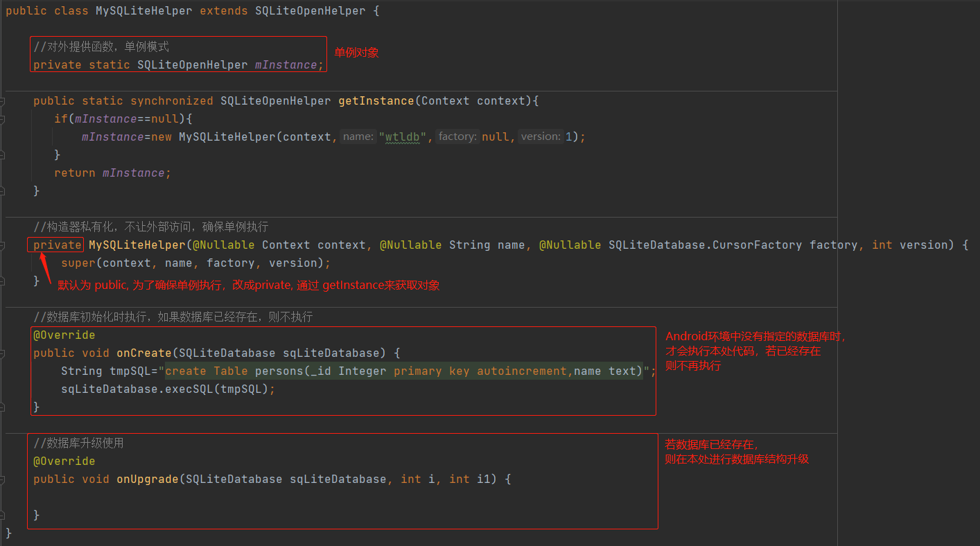Click the int i1 parameter of onUpgrade

(x=470, y=479)
